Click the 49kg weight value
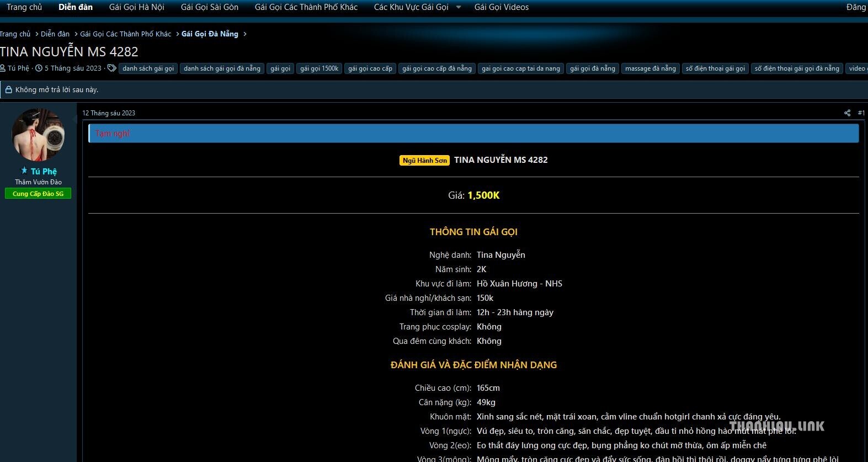 coord(486,402)
